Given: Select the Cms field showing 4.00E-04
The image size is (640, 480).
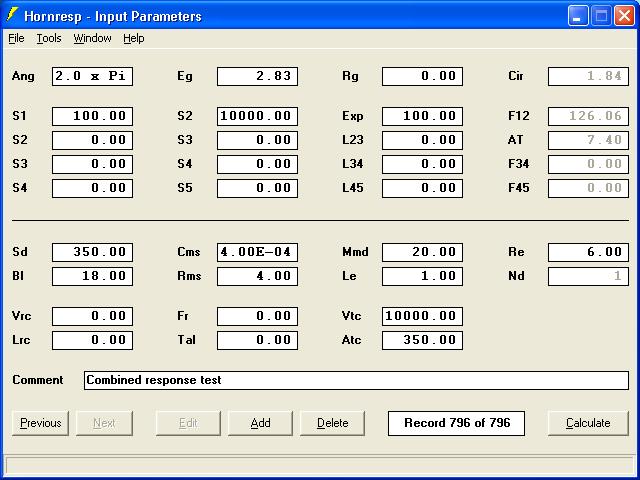Looking at the screenshot, I should pyautogui.click(x=258, y=252).
